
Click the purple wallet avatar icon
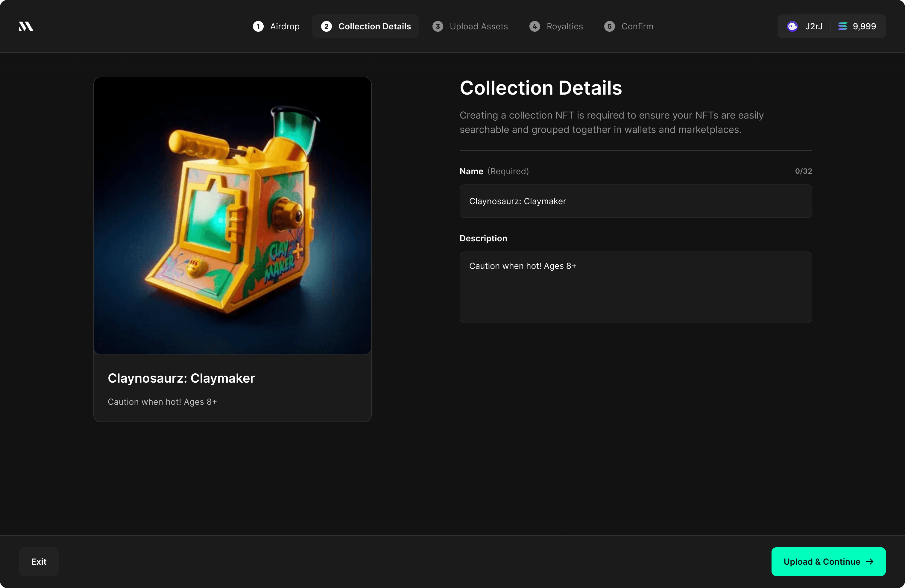(x=792, y=26)
